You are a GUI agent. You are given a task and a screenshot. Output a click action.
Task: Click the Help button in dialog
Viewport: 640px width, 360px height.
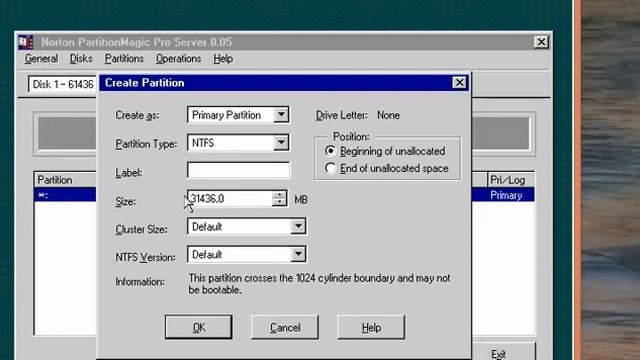click(x=371, y=327)
